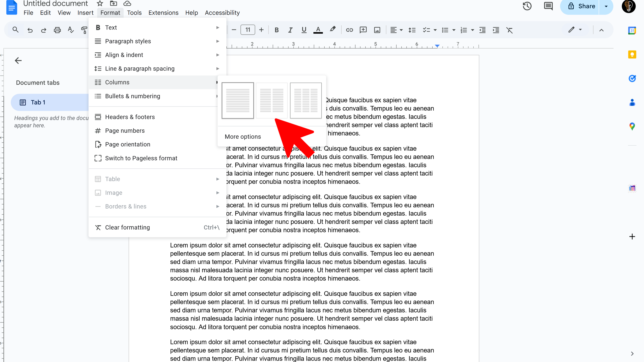Star the Untitled document

100,3
